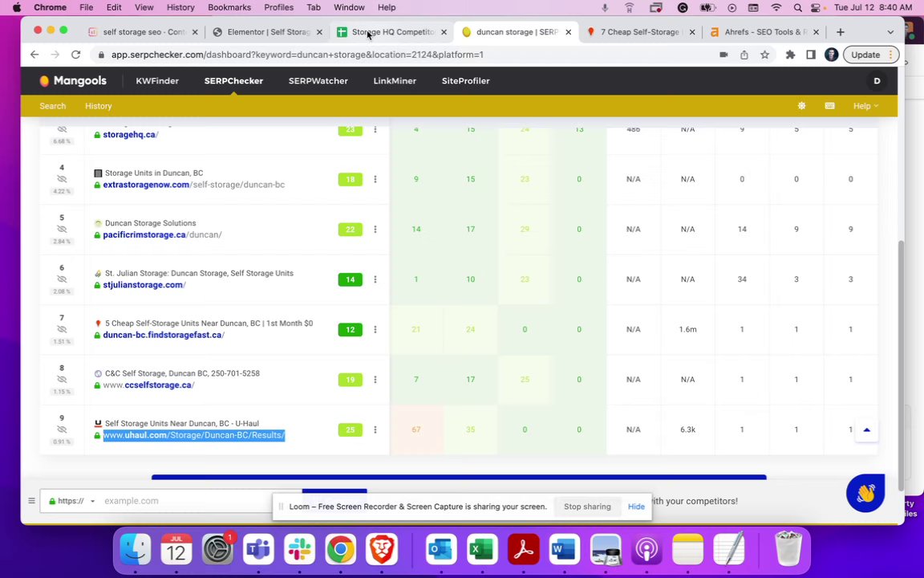Toggle visibility eye for findstoragefast.ca result
This screenshot has height=578, width=924.
(62, 330)
